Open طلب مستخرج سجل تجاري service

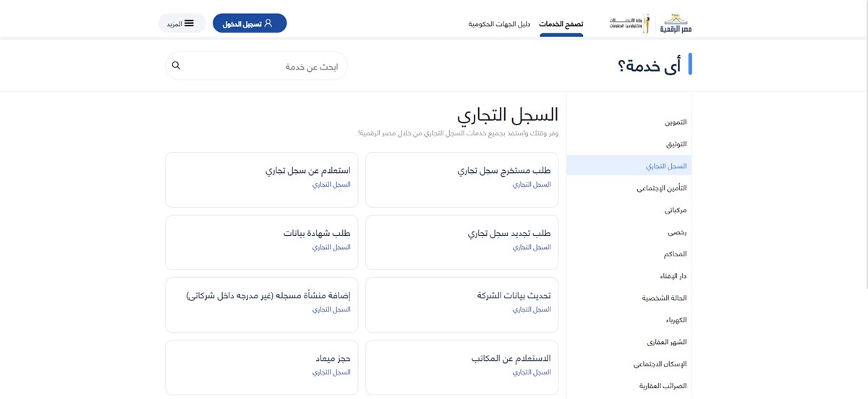pyautogui.click(x=462, y=180)
